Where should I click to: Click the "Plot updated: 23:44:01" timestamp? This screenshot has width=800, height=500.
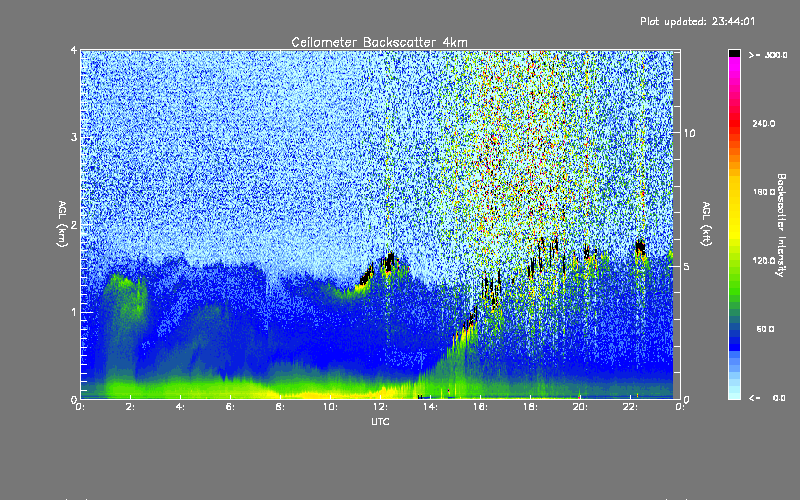(x=697, y=21)
